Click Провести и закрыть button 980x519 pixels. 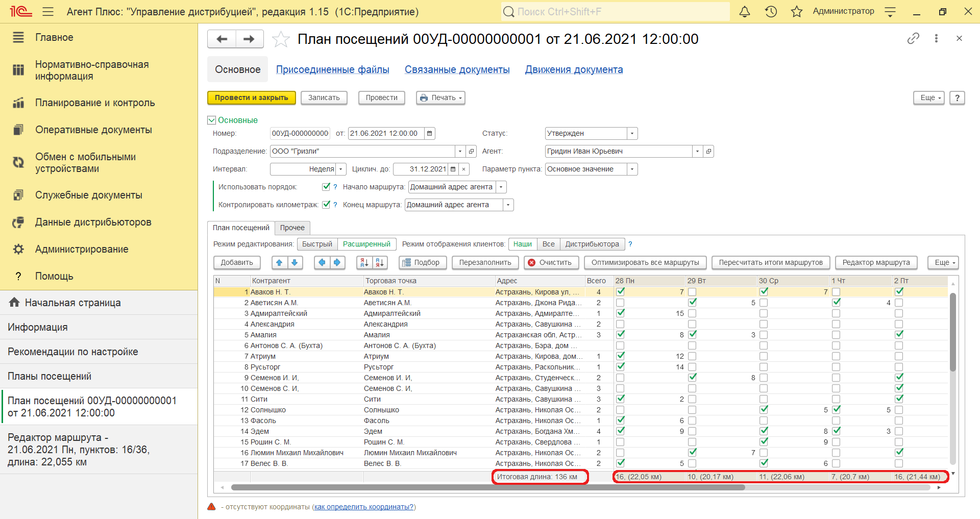[x=252, y=97]
